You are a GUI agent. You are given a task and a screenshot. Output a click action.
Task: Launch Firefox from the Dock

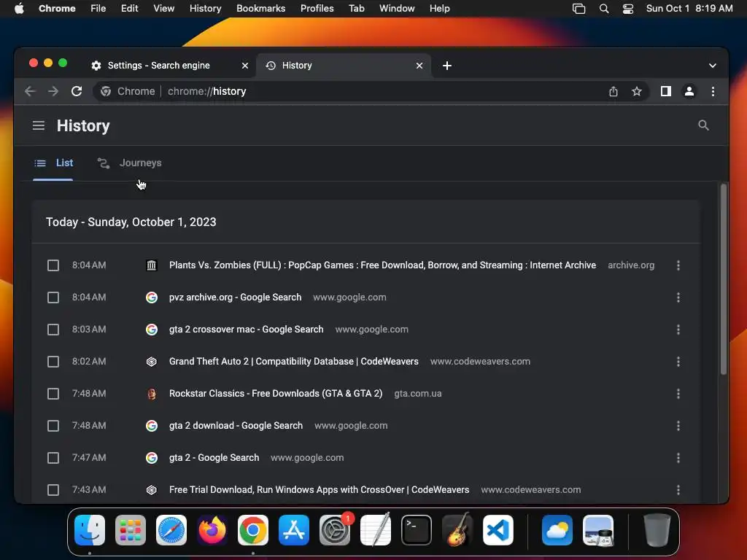tap(212, 530)
